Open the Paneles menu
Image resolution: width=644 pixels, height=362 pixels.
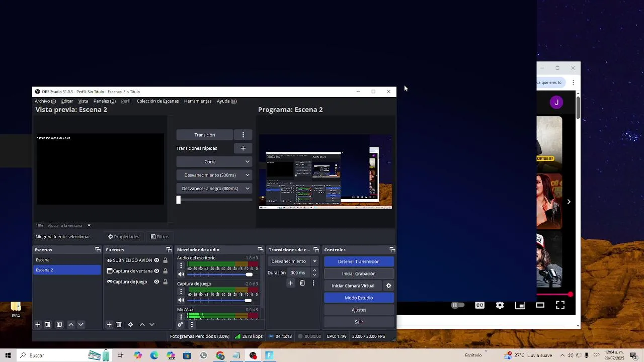click(x=104, y=101)
